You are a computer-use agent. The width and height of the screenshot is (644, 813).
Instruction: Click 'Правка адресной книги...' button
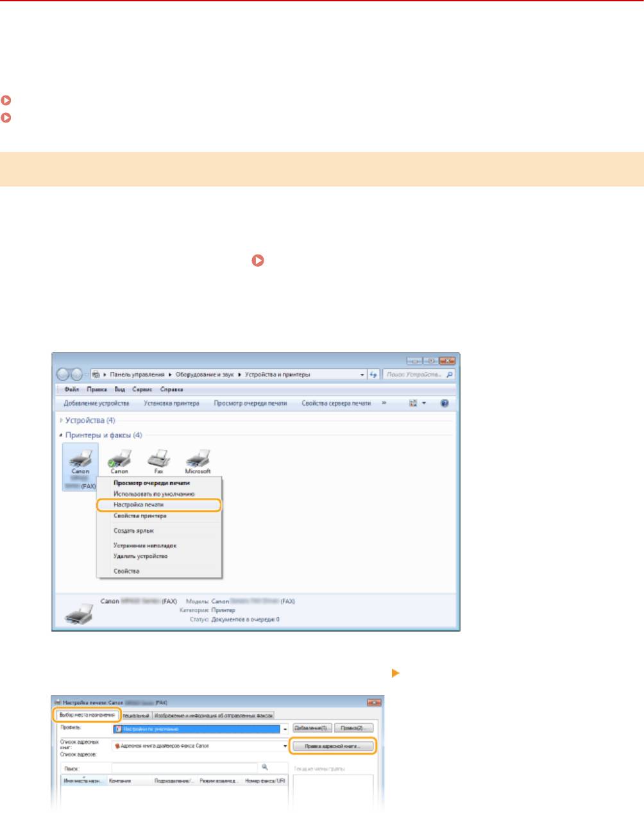(x=332, y=746)
